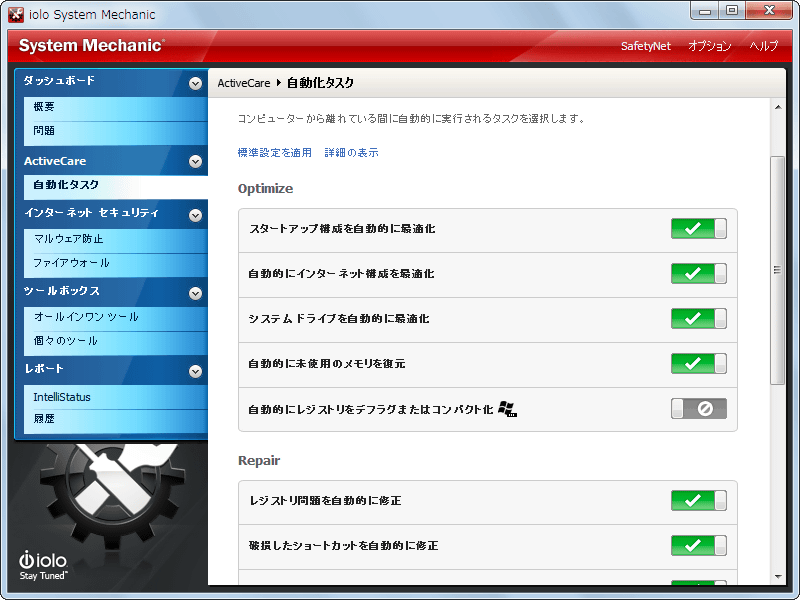The height and width of the screenshot is (600, 800).
Task: Toggle レジストリ問題を自動的に修正 switch
Action: pos(698,501)
